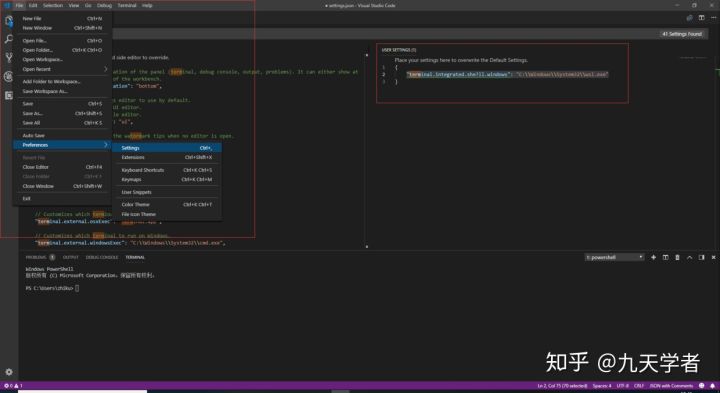Open Source Control view in activity bar
Image resolution: width=720 pixels, height=393 pixels.
click(x=9, y=58)
